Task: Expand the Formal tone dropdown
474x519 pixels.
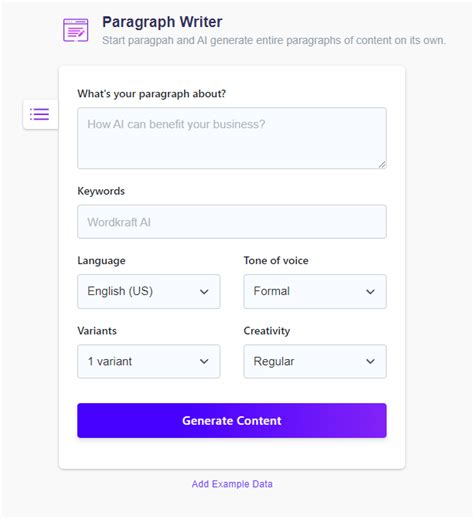Action: click(315, 291)
